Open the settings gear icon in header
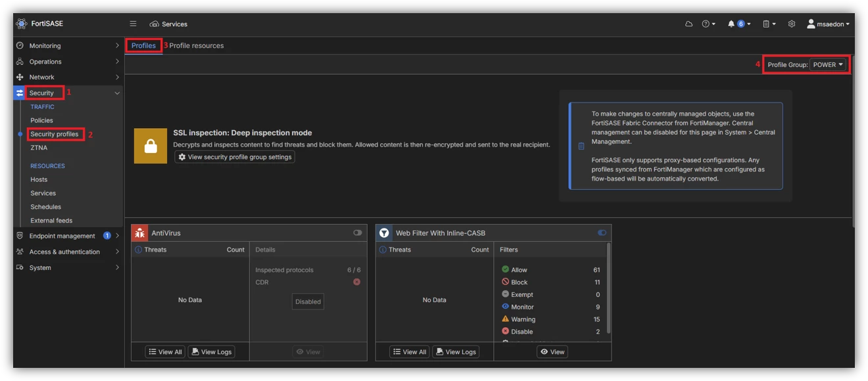 click(792, 24)
